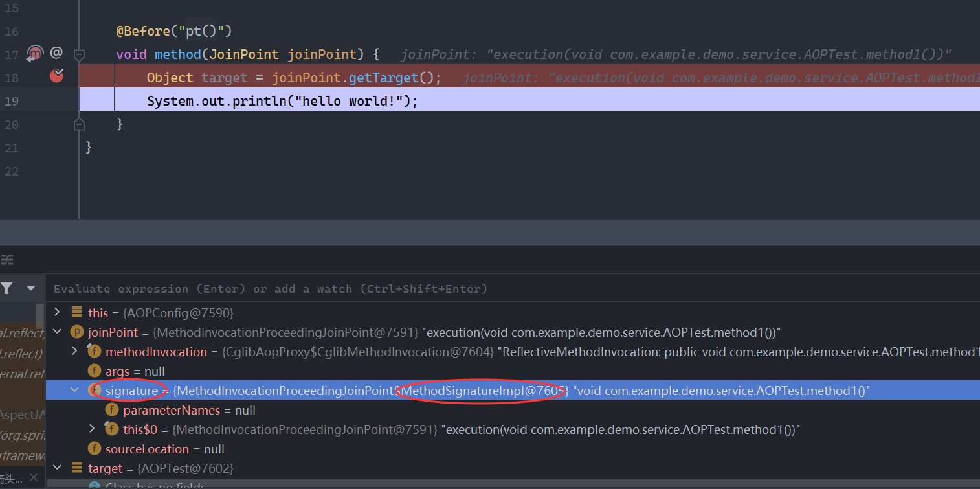Expand the this$0 field node
Image resolution: width=980 pixels, height=489 pixels.
coord(92,429)
